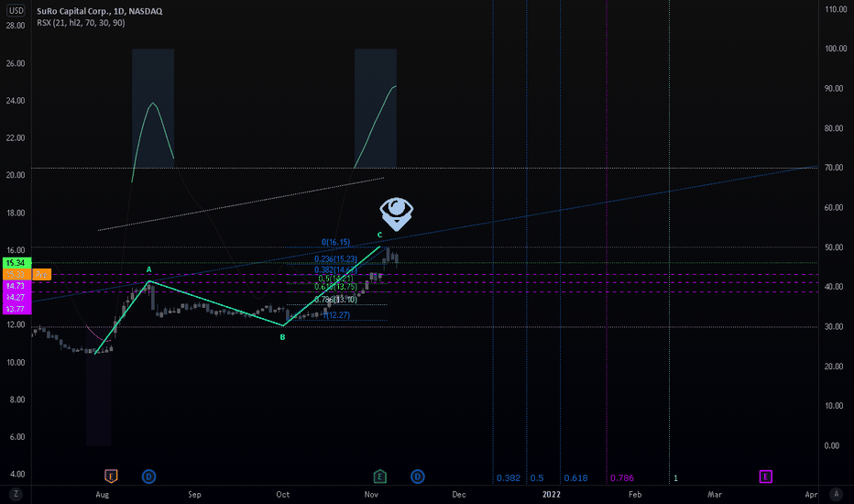
Task: Select the purple 14.27 price label
Action: (16, 297)
